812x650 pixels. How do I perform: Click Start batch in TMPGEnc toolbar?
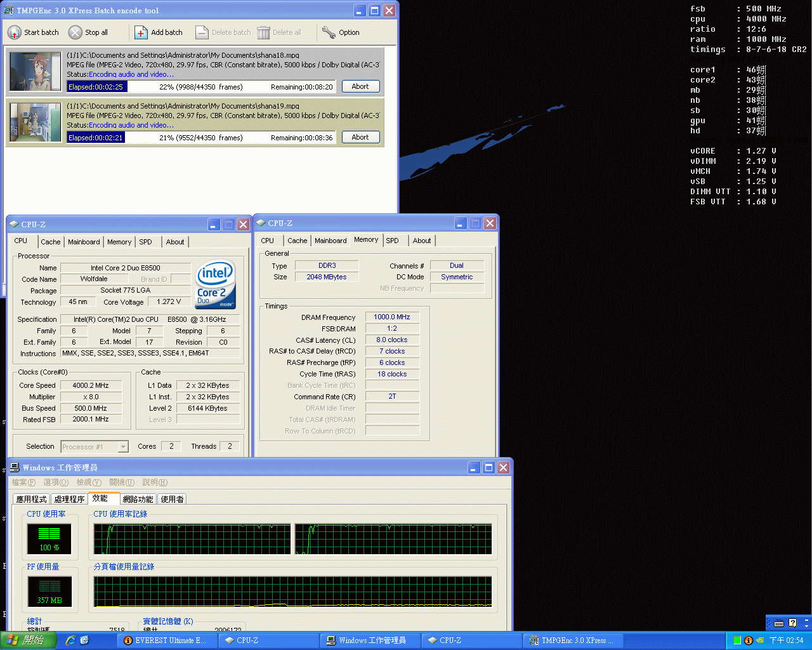coord(34,32)
